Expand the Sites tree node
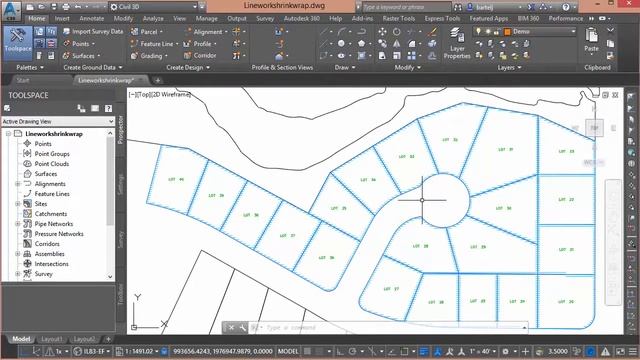This screenshot has height=360, width=640. 18,204
